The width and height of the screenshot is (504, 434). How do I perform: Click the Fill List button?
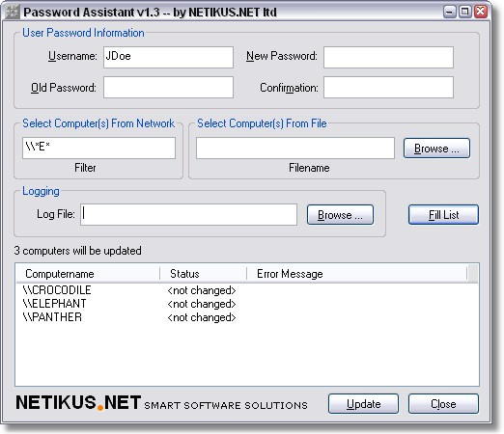pyautogui.click(x=443, y=215)
